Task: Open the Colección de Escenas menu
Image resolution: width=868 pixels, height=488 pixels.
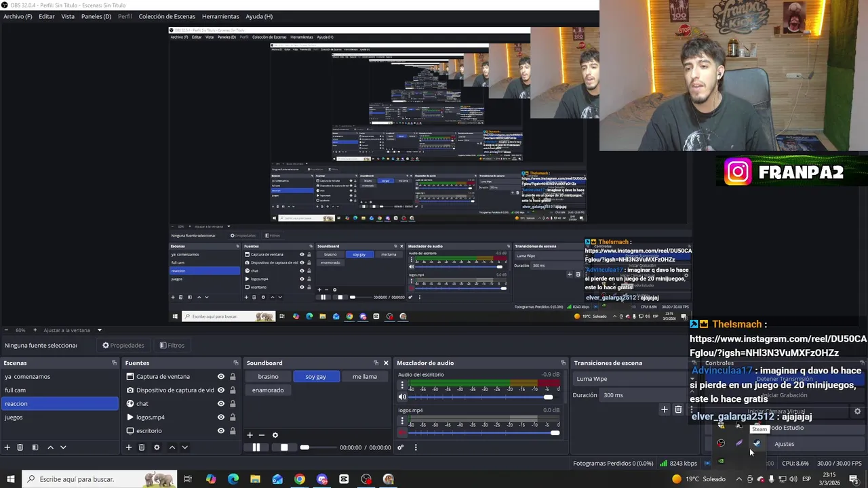Action: [x=167, y=16]
